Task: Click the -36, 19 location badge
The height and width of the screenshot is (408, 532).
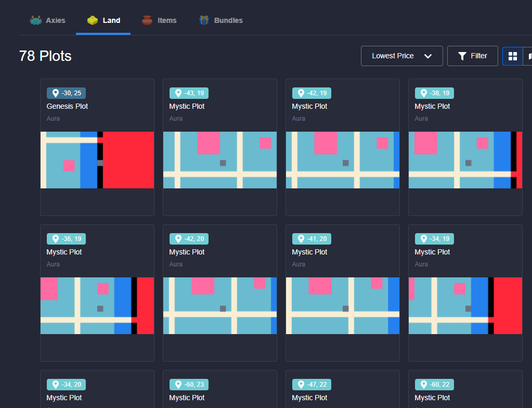Action: point(66,239)
